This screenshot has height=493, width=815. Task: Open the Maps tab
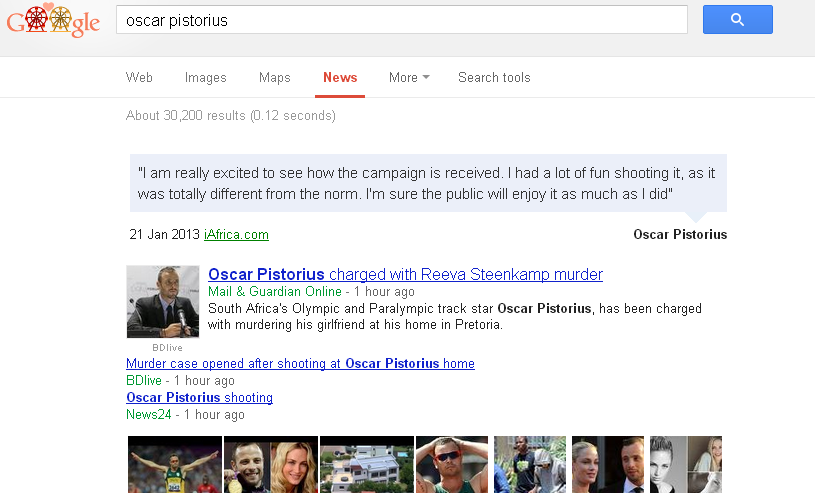click(x=275, y=78)
